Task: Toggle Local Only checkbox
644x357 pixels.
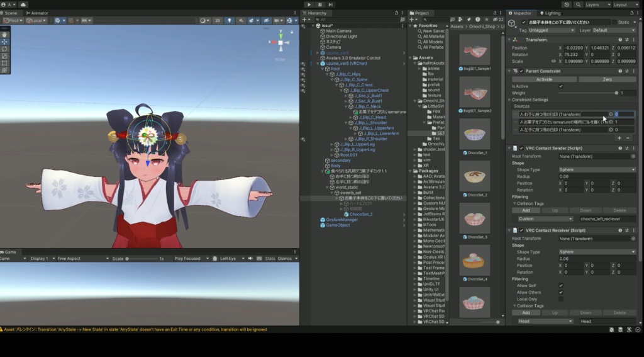Action: pyautogui.click(x=561, y=299)
